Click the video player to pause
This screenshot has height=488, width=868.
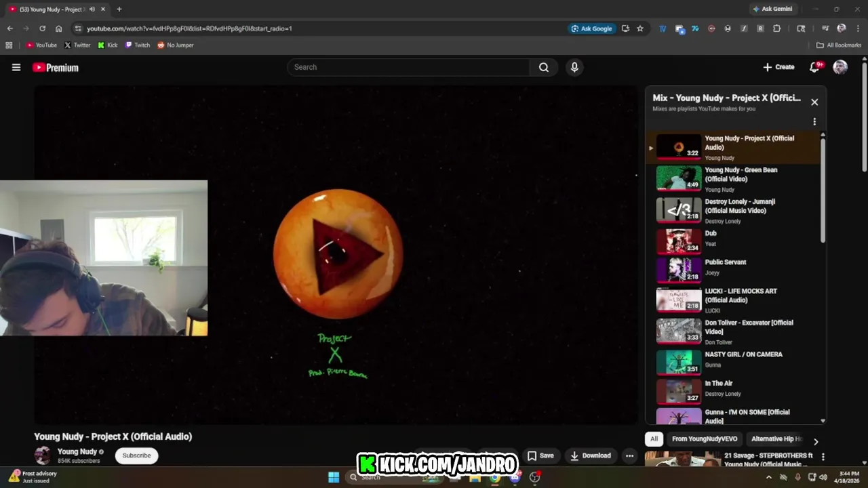coord(337,254)
